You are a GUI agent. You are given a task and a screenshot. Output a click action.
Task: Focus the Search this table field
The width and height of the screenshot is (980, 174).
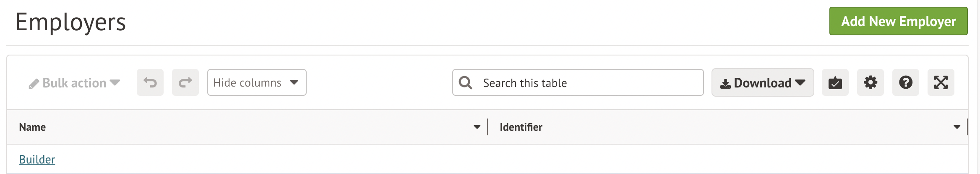tap(587, 83)
